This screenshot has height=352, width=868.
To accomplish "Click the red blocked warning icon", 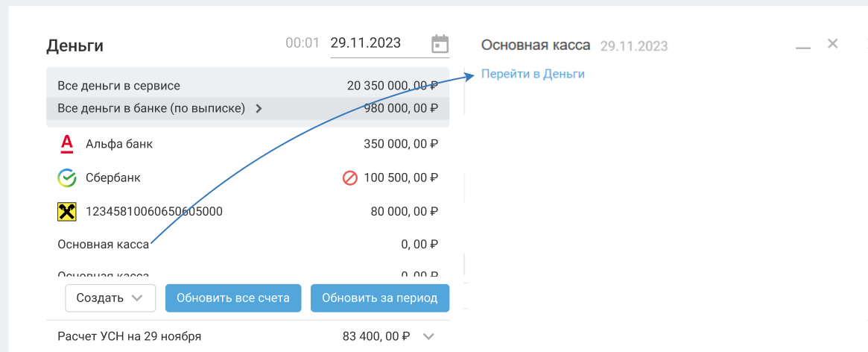I will (350, 178).
